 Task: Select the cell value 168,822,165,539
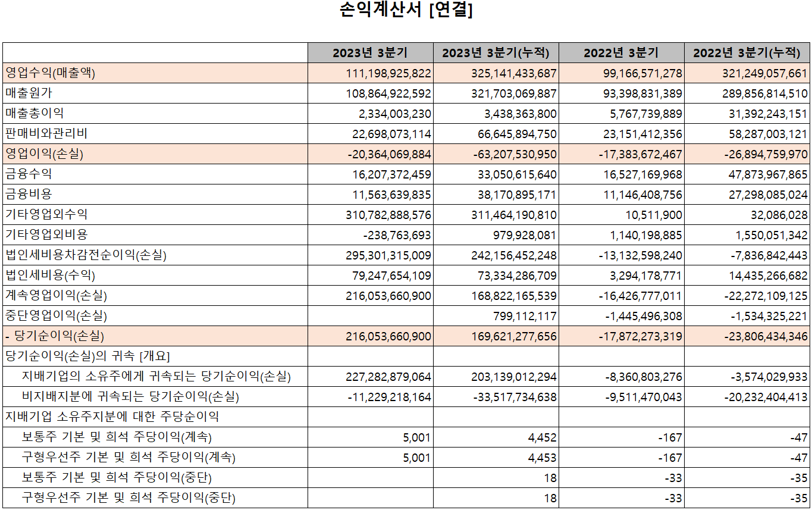click(x=515, y=296)
